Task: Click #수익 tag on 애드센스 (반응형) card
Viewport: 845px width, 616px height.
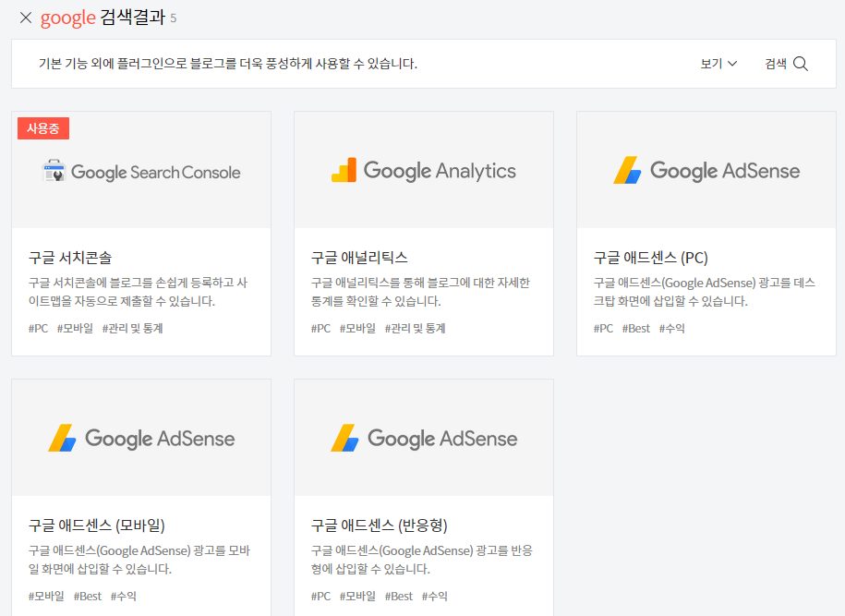Action: [434, 596]
